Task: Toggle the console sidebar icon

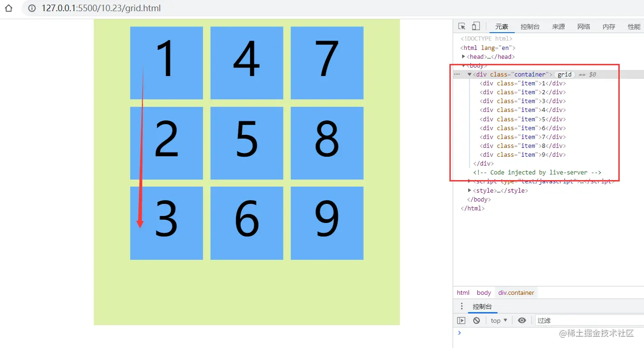Action: pos(462,320)
